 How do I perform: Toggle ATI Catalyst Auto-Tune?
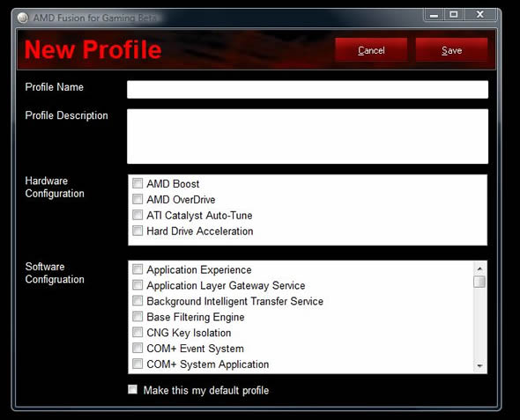click(137, 215)
